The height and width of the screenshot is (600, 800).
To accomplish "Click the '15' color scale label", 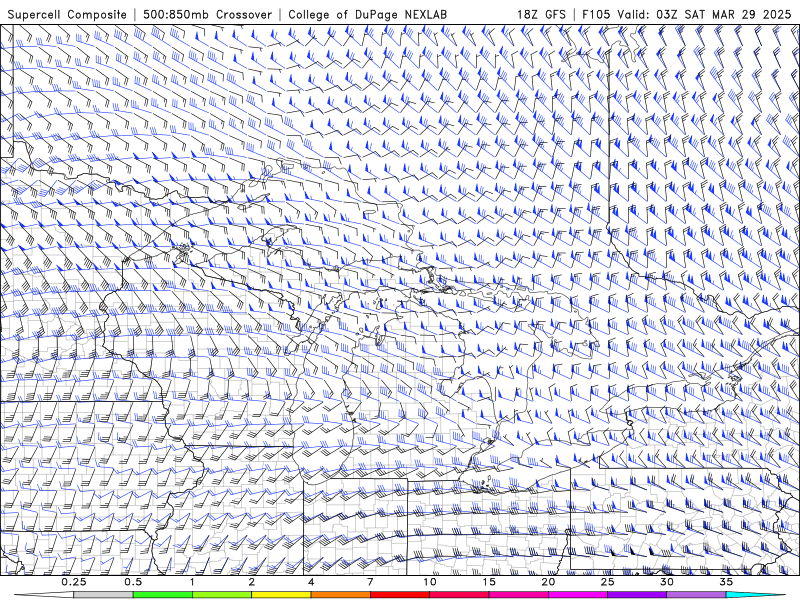I will tap(489, 582).
